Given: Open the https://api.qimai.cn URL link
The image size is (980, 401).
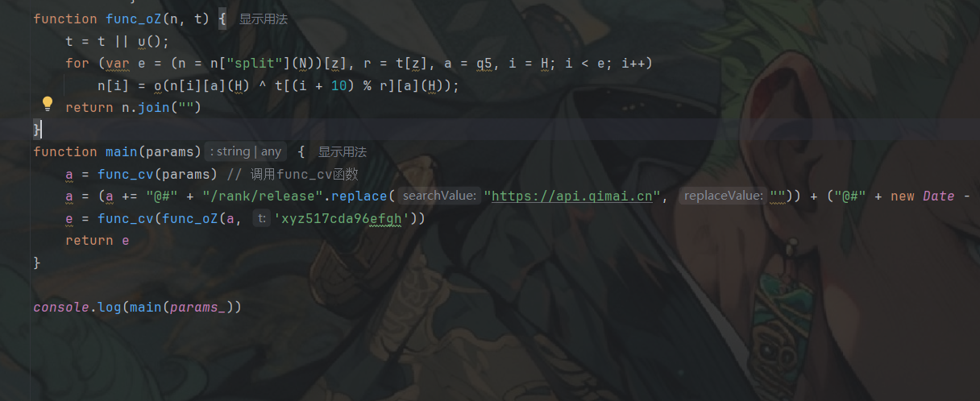Looking at the screenshot, I should tap(571, 196).
